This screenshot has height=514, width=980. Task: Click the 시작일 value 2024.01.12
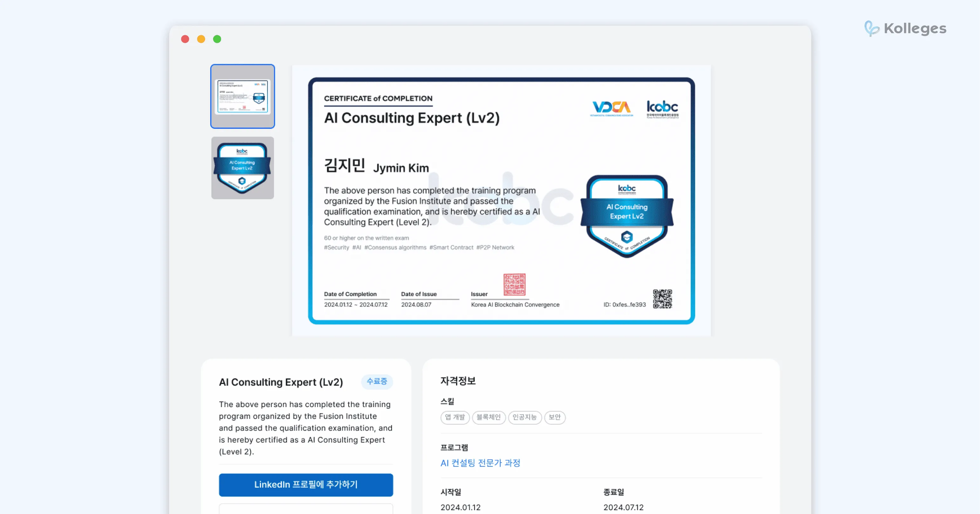(460, 507)
